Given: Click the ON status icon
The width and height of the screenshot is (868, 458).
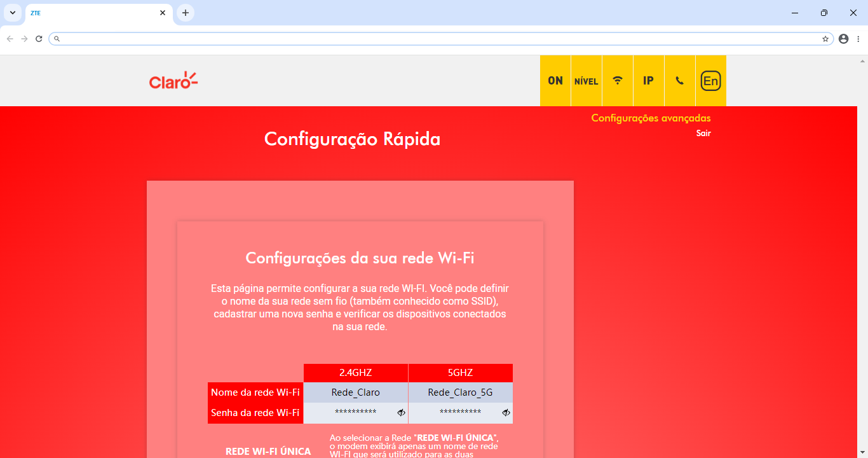Looking at the screenshot, I should point(555,81).
